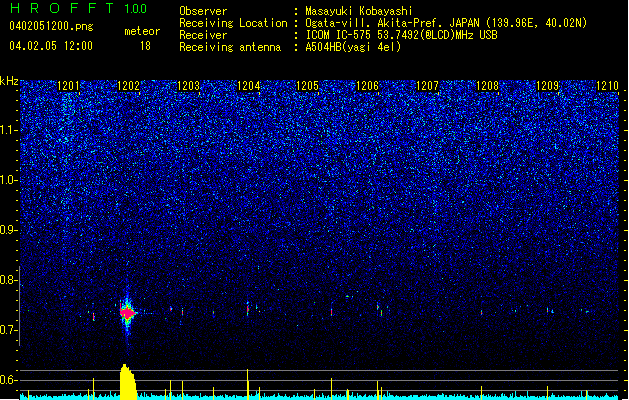The width and height of the screenshot is (629, 400).
Task: Click the Ogata-vill. Akita-Pref. JAPAN location text
Action: coord(446,23)
